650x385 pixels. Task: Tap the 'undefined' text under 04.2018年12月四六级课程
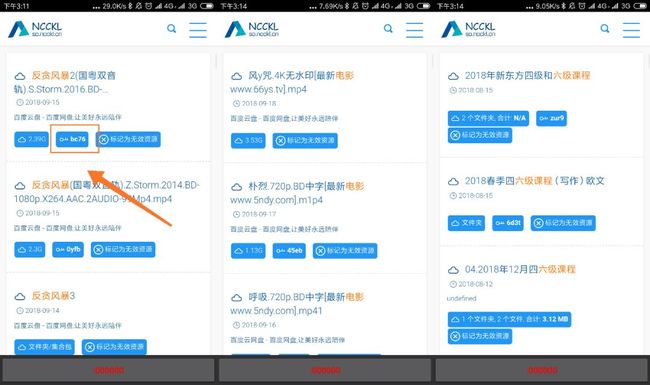tap(462, 298)
